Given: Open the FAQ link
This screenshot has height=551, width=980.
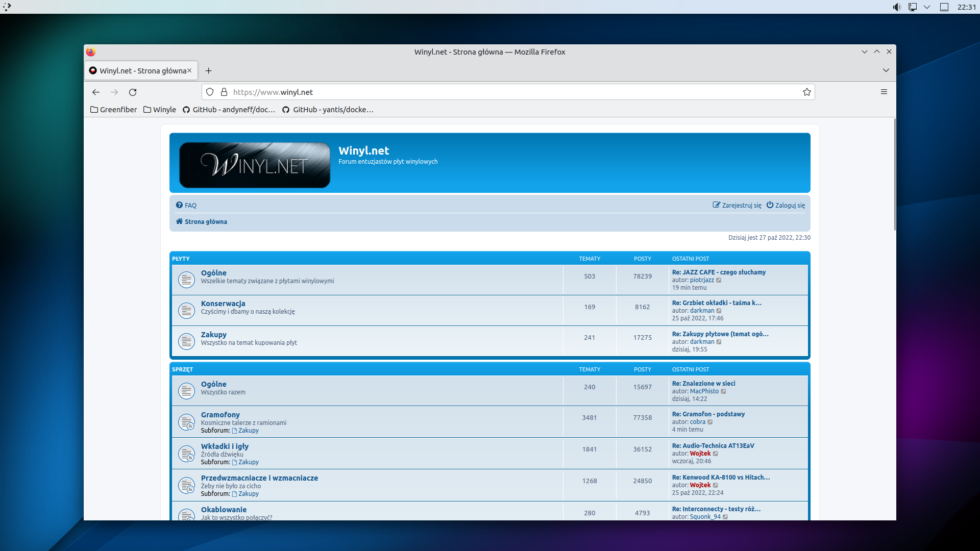Looking at the screenshot, I should coord(186,206).
